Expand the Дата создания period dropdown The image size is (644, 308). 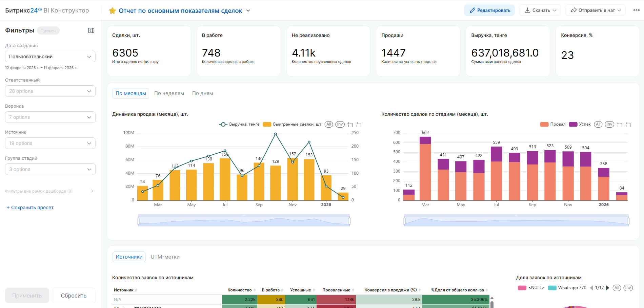click(50, 57)
